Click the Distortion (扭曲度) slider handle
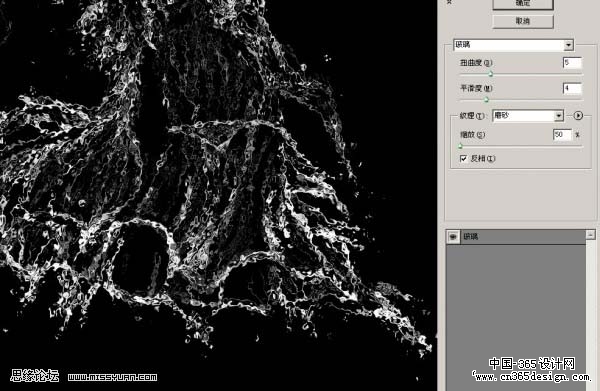This screenshot has height=391, width=600. tap(490, 74)
